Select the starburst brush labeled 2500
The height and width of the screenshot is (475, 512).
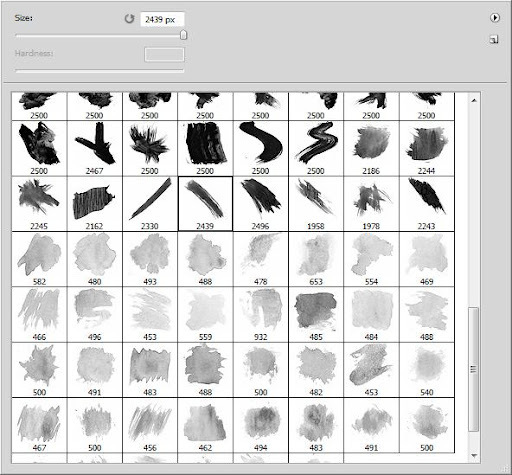(150, 148)
